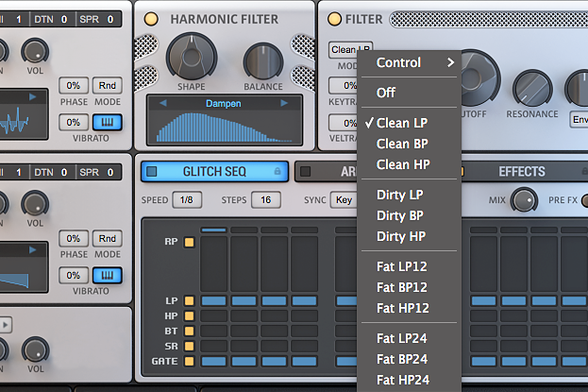Choose Dirty BP filter mode
The width and height of the screenshot is (588, 392).
click(x=409, y=215)
